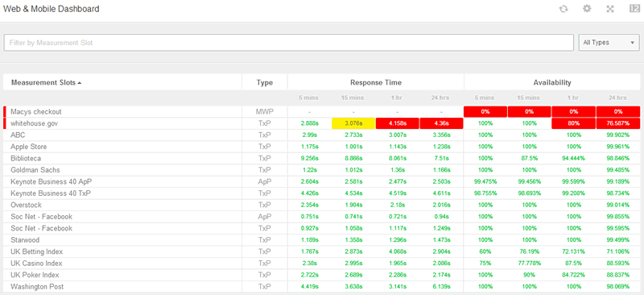The width and height of the screenshot is (644, 295).
Task: Click the Availability column header
Action: pos(552,83)
